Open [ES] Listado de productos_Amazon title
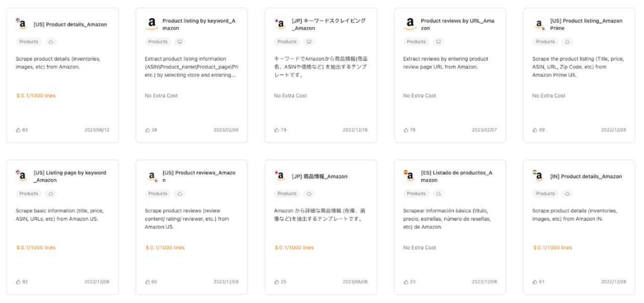This screenshot has width=644, height=303. 456,176
